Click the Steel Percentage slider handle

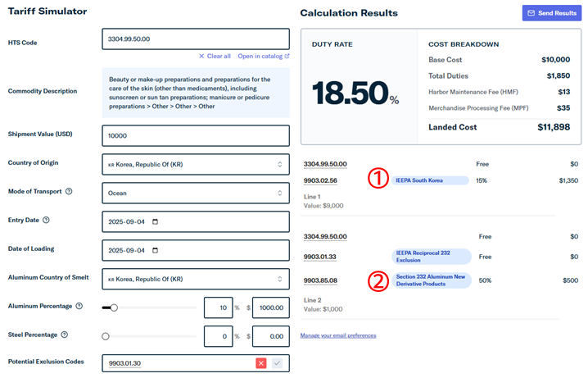click(x=106, y=336)
